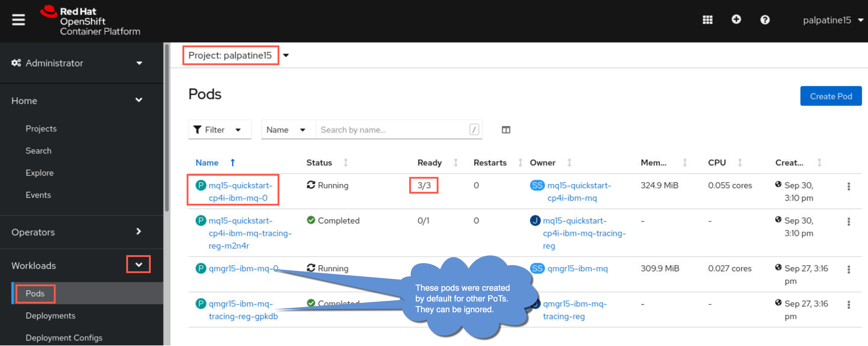Screen dimensions: 868x346
Task: Open Deployments in the sidebar
Action: pyautogui.click(x=51, y=316)
